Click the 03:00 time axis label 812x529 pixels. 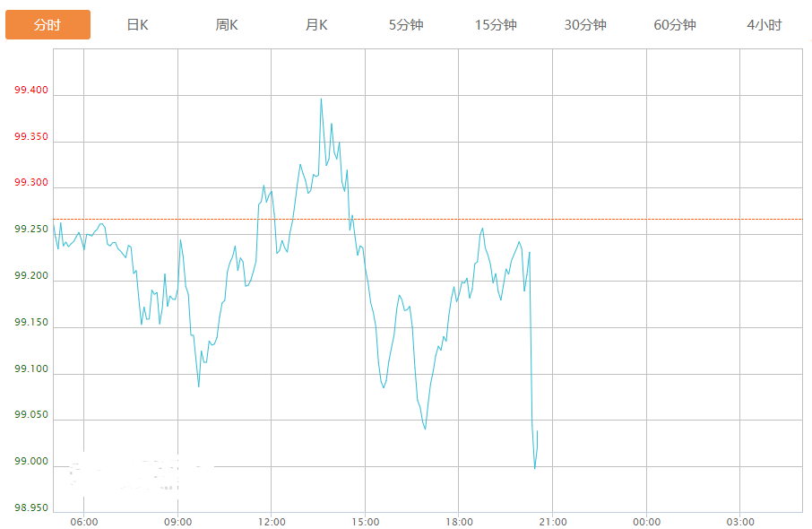pyautogui.click(x=739, y=522)
